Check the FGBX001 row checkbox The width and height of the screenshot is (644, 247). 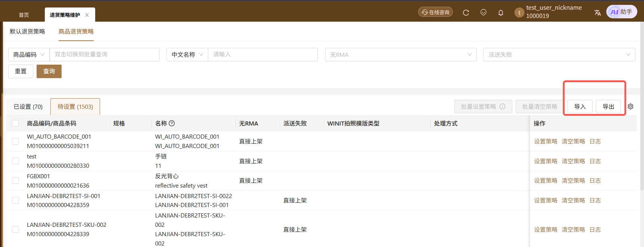[15, 180]
